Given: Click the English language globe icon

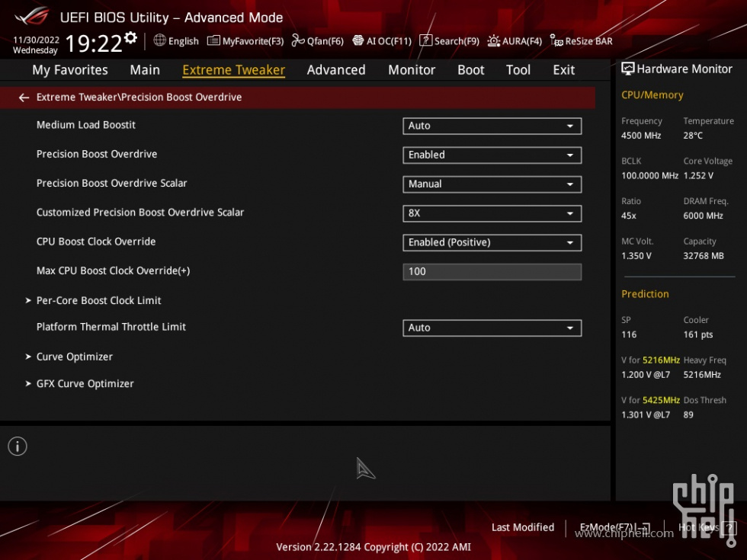Looking at the screenshot, I should point(159,40).
